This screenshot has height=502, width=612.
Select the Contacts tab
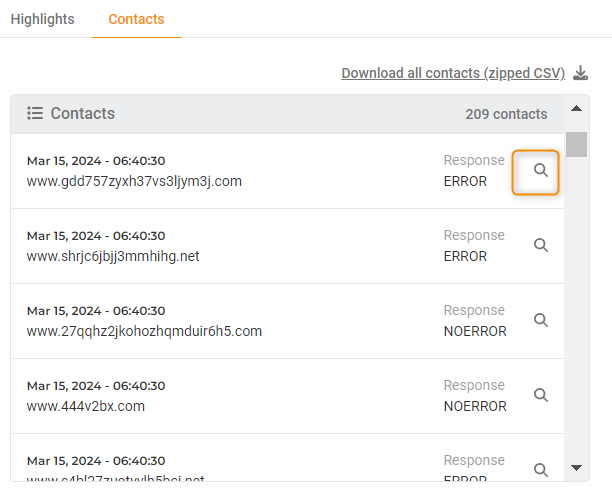(x=136, y=19)
